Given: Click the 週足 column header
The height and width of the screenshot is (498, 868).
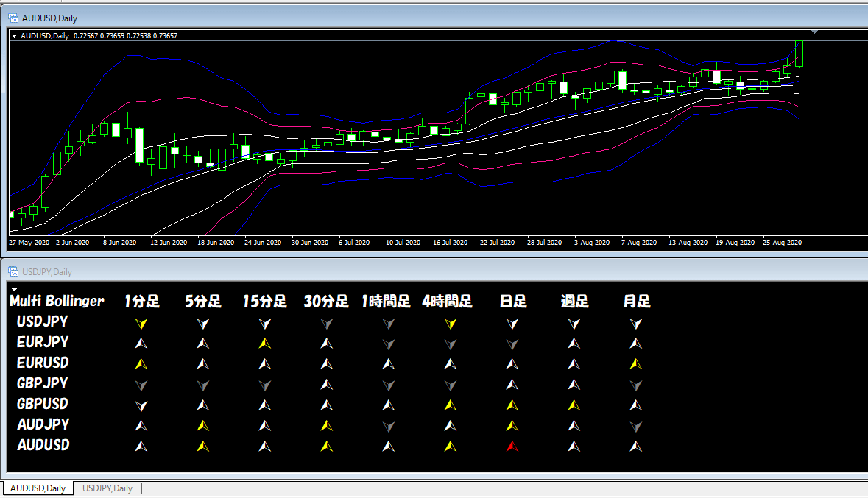Looking at the screenshot, I should 574,301.
